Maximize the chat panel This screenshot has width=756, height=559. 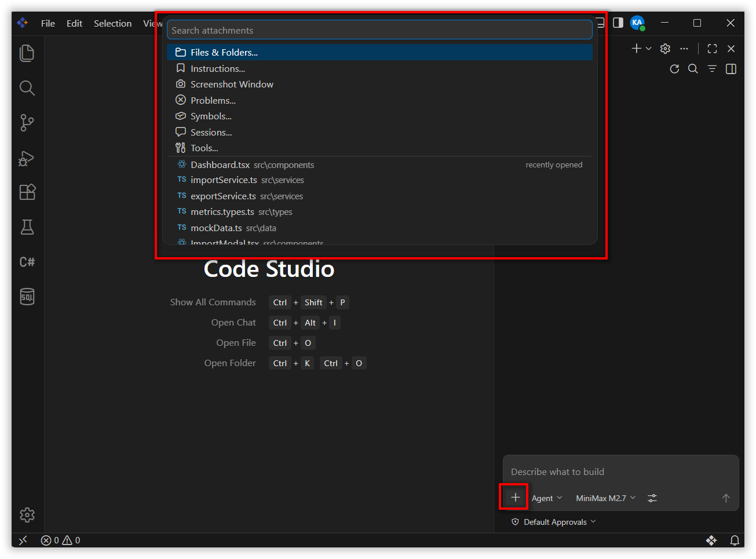pos(713,49)
